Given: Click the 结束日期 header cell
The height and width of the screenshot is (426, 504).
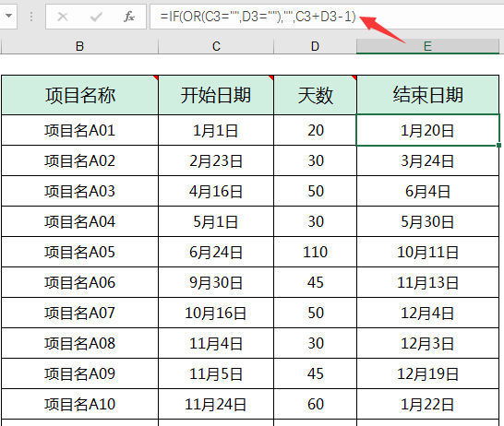Looking at the screenshot, I should point(427,95).
